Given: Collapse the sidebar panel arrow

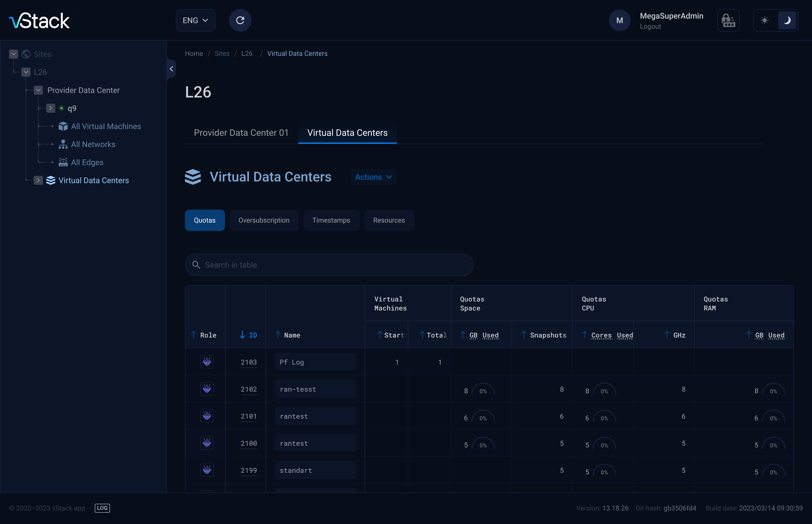Looking at the screenshot, I should click(171, 69).
